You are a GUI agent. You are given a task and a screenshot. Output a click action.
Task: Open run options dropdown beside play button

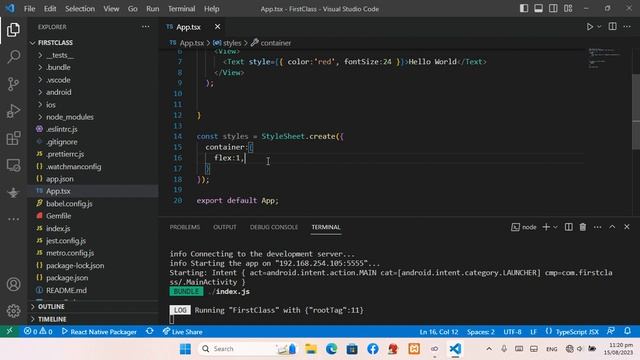[599, 27]
